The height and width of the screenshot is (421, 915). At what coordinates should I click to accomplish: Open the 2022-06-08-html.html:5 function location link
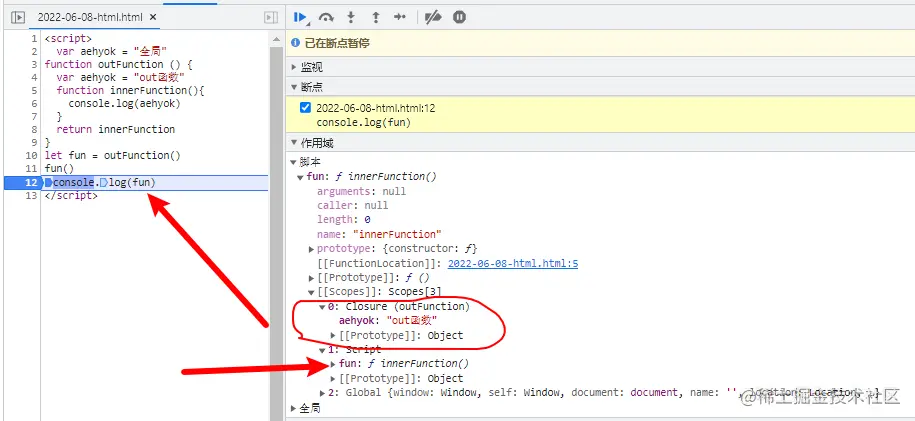click(513, 263)
